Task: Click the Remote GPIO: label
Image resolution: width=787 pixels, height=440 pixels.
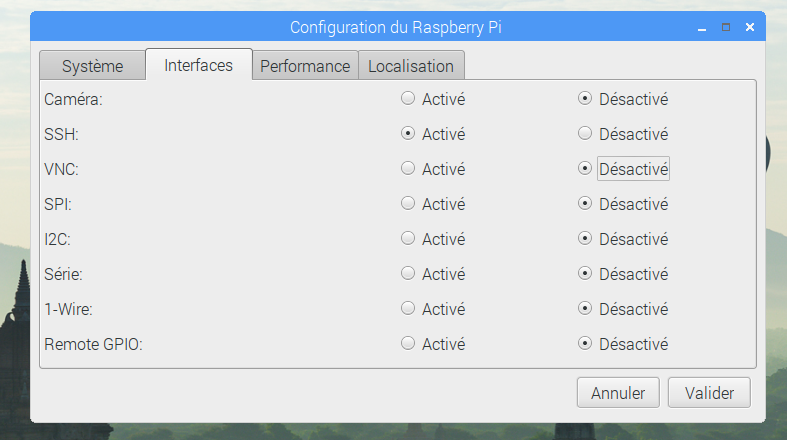Action: (x=93, y=344)
